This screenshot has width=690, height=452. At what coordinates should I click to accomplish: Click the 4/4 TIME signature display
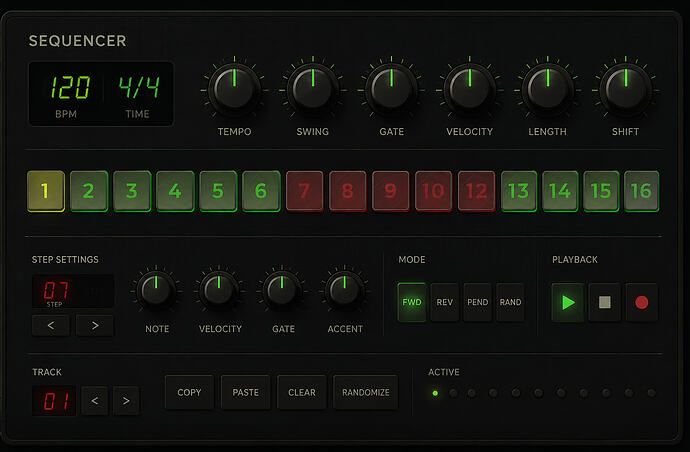click(x=139, y=87)
